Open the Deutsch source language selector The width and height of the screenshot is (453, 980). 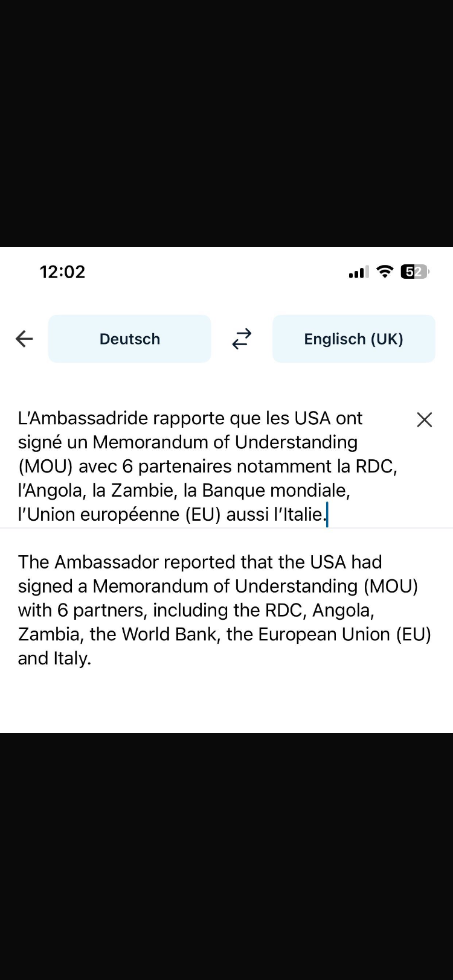130,339
